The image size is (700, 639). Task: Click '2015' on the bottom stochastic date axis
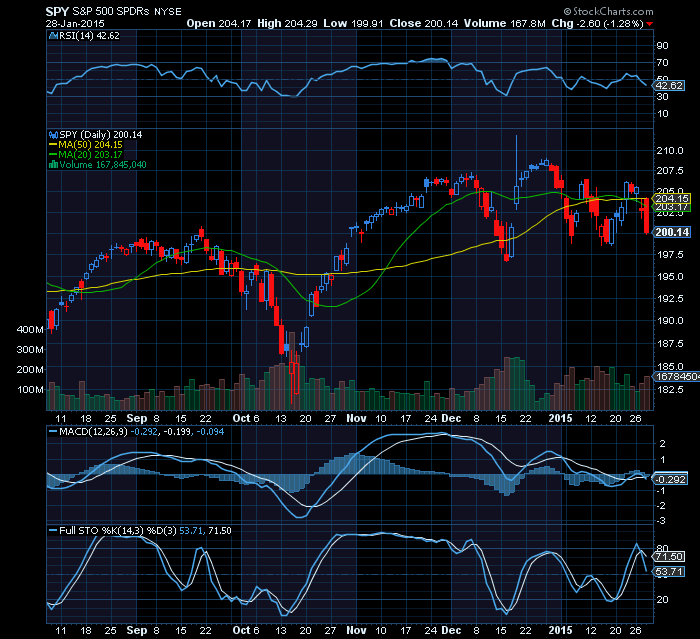[560, 630]
